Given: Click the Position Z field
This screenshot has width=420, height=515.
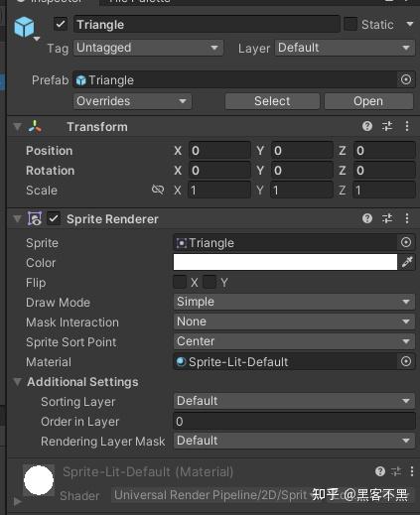Looking at the screenshot, I should (384, 151).
